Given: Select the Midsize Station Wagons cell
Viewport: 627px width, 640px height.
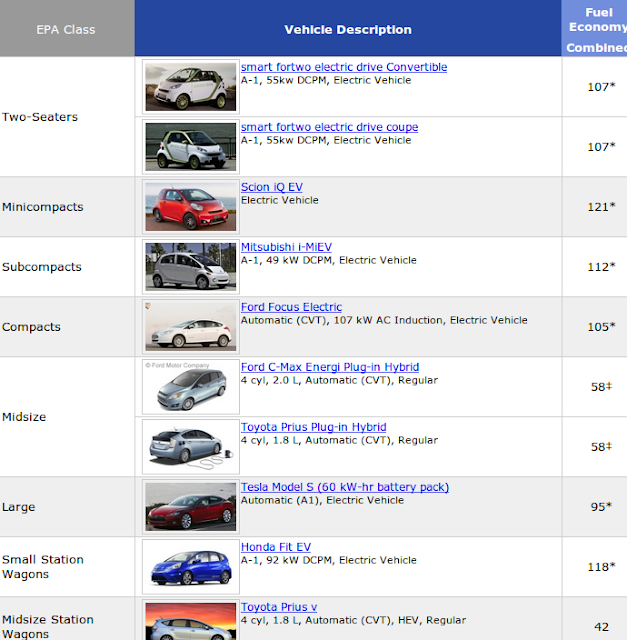Looking at the screenshot, I should point(67,619).
